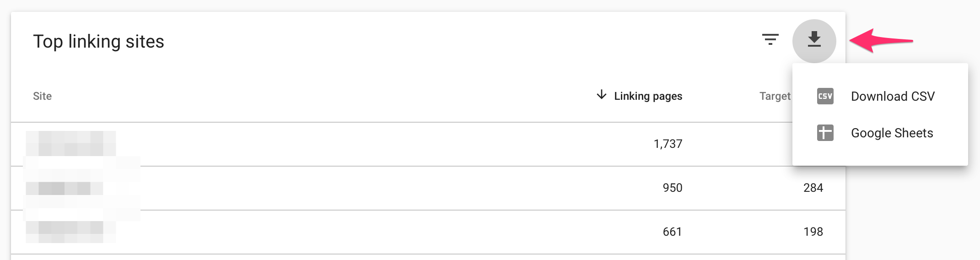
Task: Click the 284 target pages value
Action: pos(813,188)
